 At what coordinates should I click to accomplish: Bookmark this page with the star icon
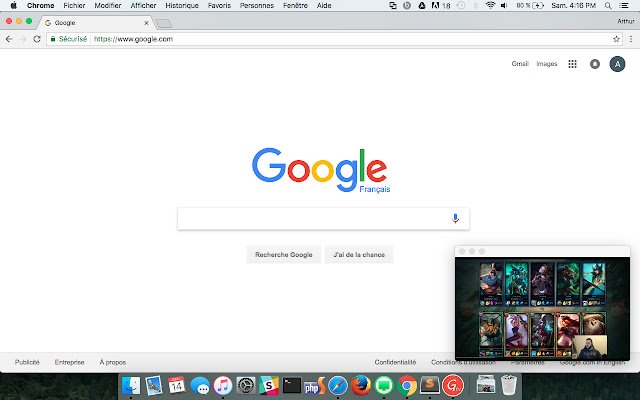[x=616, y=39]
